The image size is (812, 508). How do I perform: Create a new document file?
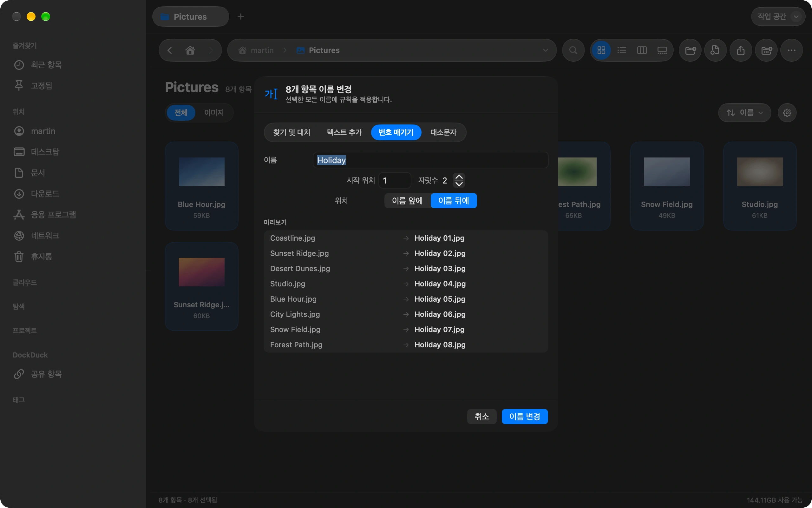(715, 50)
